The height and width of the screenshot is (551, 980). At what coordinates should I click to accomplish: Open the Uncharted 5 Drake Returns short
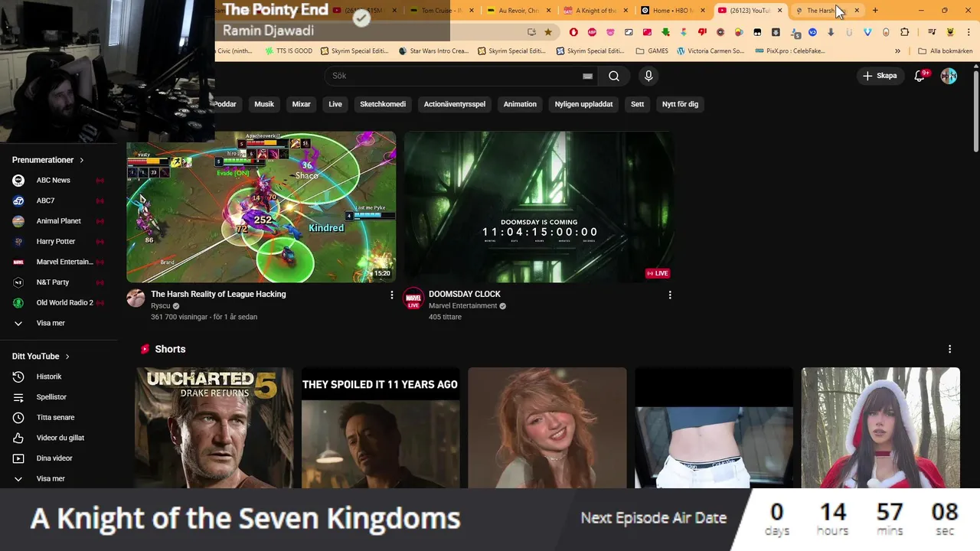coord(214,428)
